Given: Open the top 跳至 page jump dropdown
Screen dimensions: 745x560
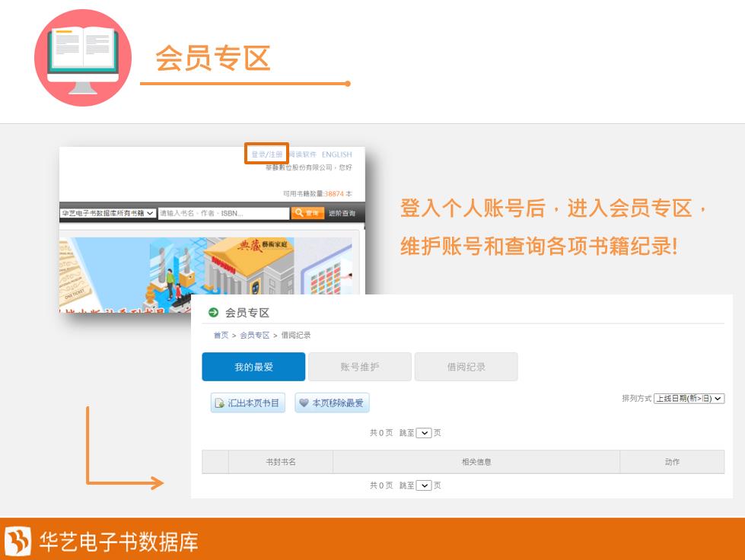Looking at the screenshot, I should (424, 433).
